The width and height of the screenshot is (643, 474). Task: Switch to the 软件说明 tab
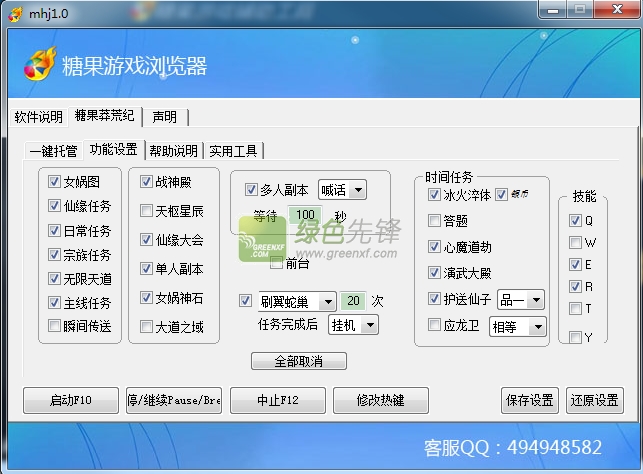(38, 117)
